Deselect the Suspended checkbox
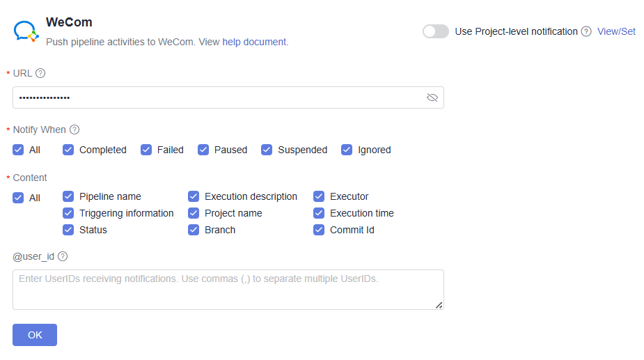This screenshot has width=644, height=360. [267, 150]
